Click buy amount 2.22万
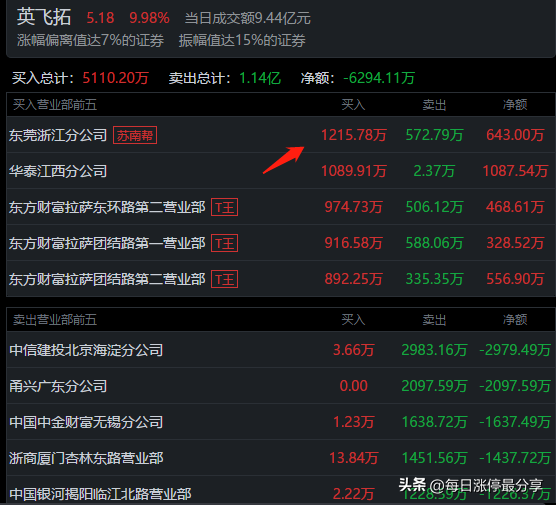The height and width of the screenshot is (505, 556). click(x=354, y=494)
